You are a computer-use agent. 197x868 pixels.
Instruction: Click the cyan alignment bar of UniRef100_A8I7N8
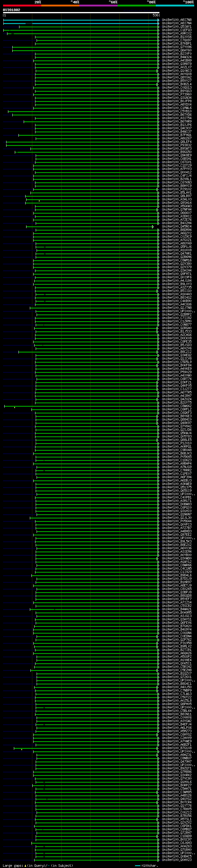81,20
